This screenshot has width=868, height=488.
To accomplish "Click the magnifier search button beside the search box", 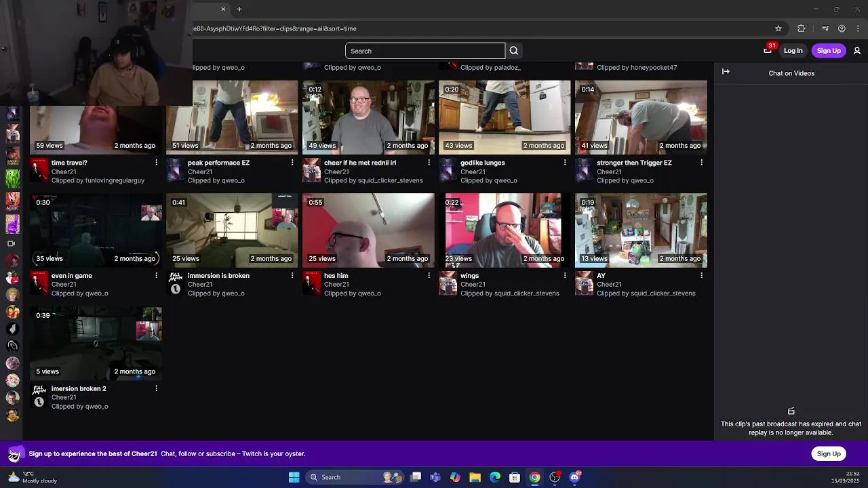I will point(514,51).
